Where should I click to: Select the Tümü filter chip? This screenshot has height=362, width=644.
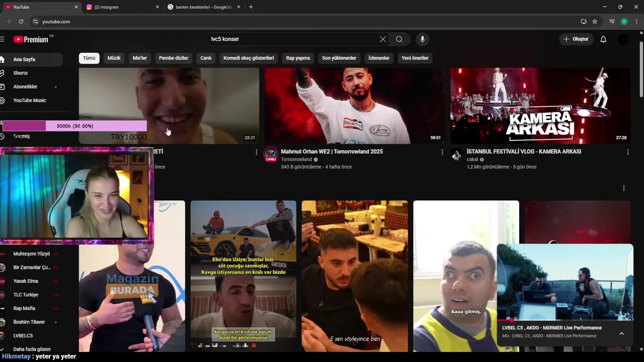89,58
